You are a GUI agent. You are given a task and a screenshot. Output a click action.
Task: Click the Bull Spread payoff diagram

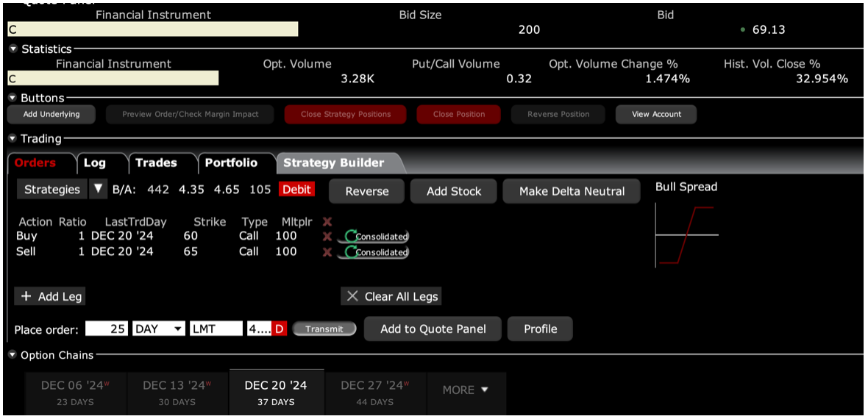[686, 235]
